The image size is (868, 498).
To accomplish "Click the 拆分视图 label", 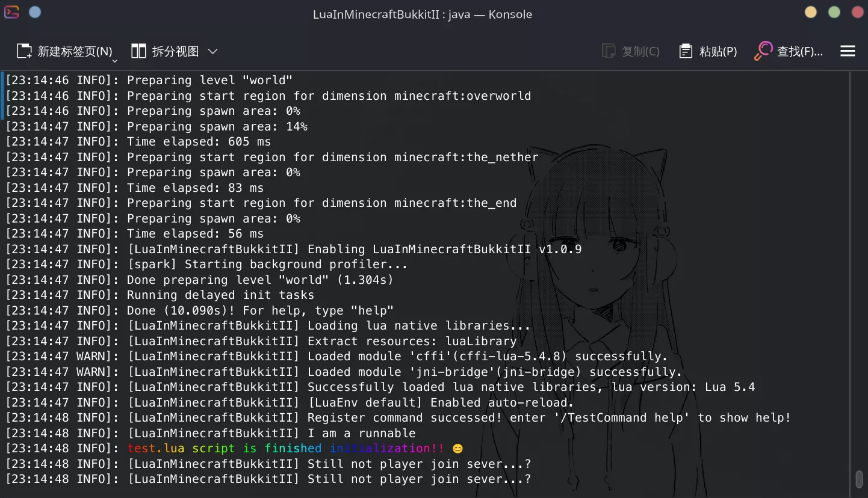I will pos(175,52).
